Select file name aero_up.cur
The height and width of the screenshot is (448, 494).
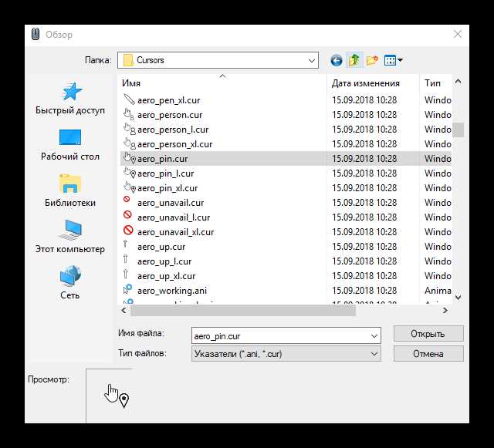[x=161, y=247]
